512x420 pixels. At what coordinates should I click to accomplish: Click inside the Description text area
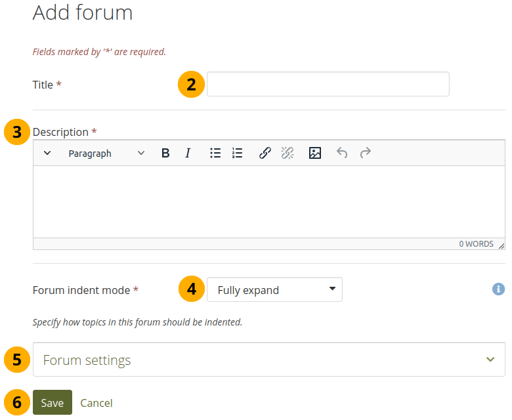268,201
